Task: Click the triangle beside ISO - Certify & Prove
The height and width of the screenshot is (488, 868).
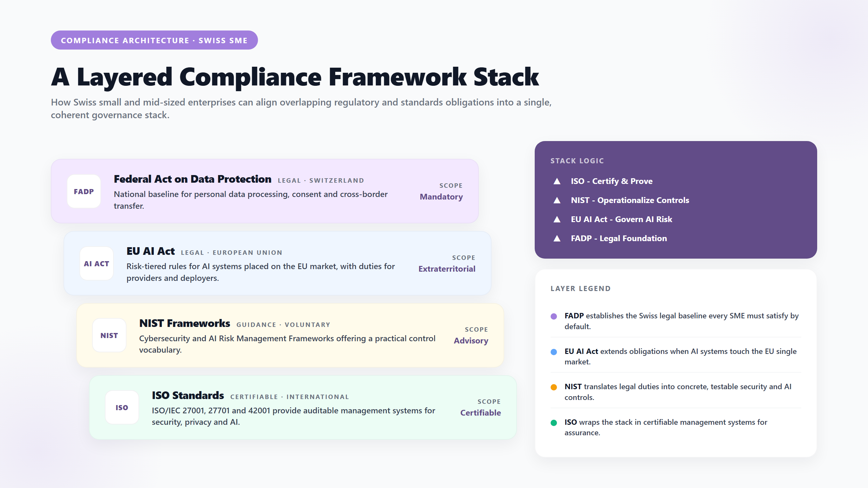Action: click(x=557, y=181)
